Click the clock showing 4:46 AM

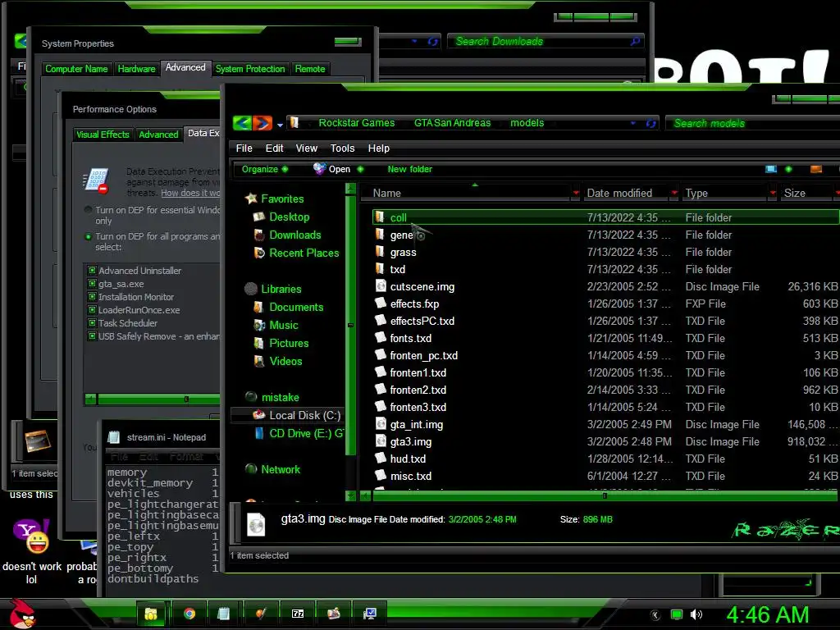tap(768, 614)
